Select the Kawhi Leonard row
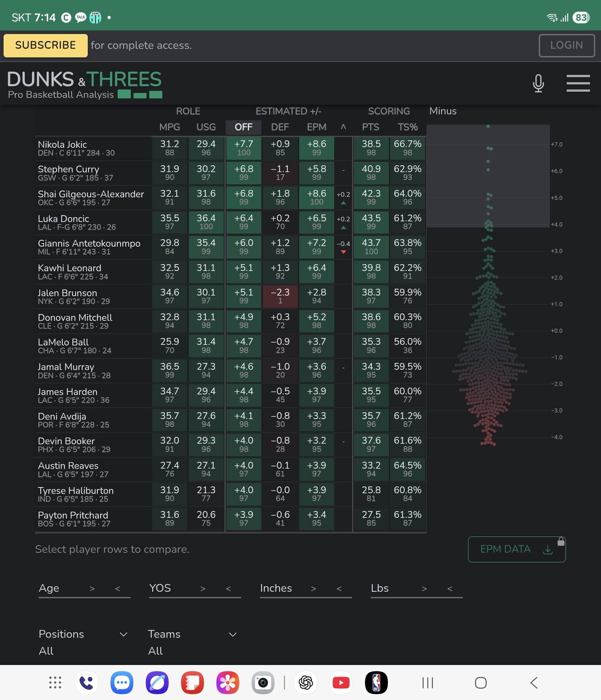 pyautogui.click(x=230, y=272)
